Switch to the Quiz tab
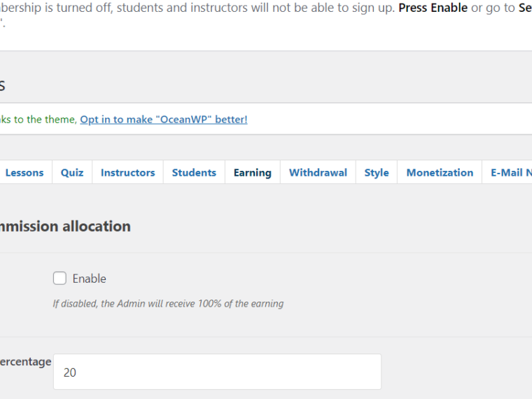This screenshot has height=399, width=532. pos(72,172)
